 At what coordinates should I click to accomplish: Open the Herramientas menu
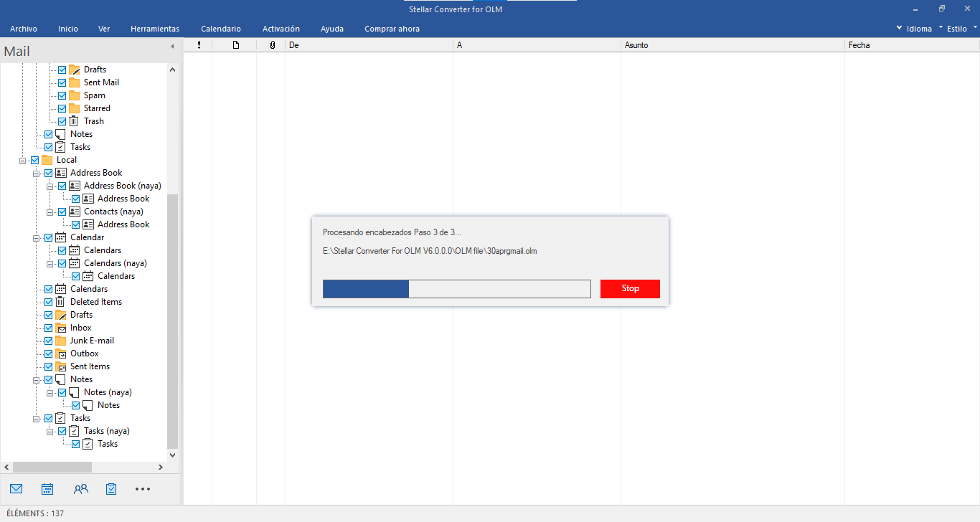pyautogui.click(x=155, y=29)
